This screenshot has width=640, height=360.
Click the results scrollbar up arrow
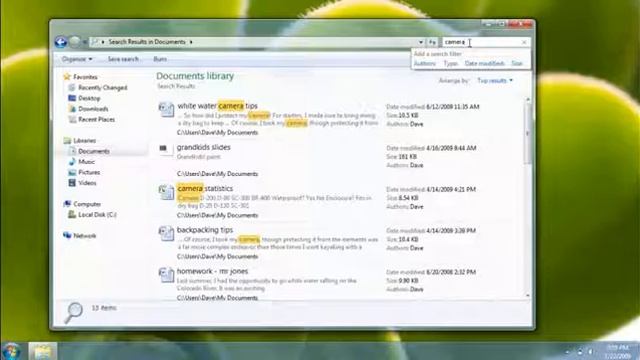[x=528, y=100]
